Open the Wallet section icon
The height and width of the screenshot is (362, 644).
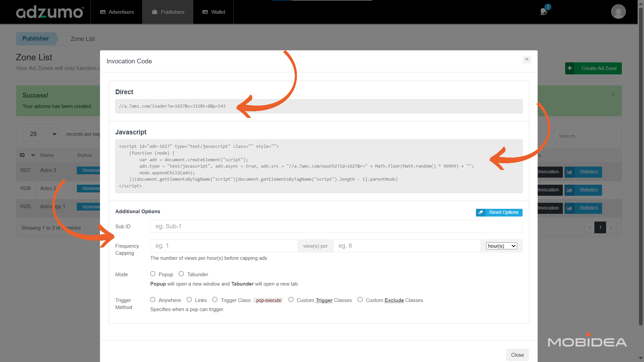click(205, 12)
